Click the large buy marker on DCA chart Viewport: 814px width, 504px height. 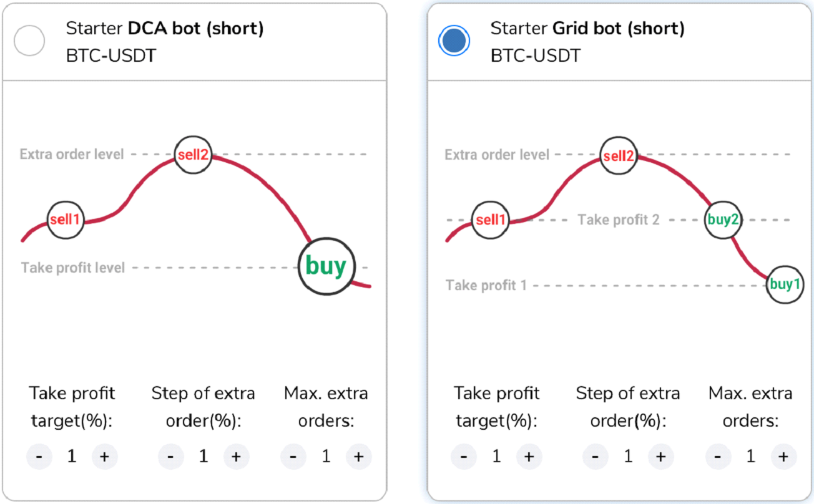tap(326, 266)
